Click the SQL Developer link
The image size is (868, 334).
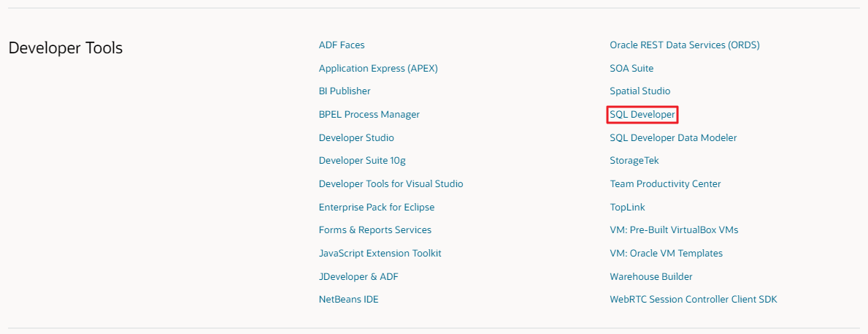click(642, 115)
